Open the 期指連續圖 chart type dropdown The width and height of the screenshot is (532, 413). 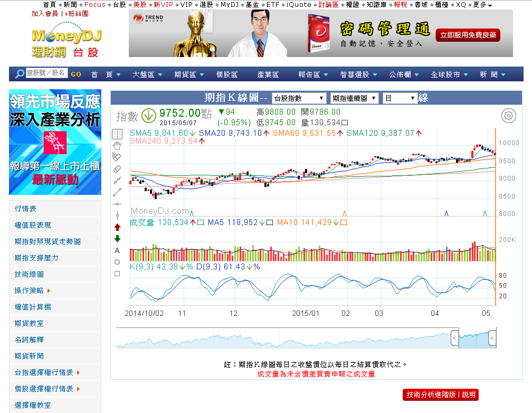pos(354,98)
